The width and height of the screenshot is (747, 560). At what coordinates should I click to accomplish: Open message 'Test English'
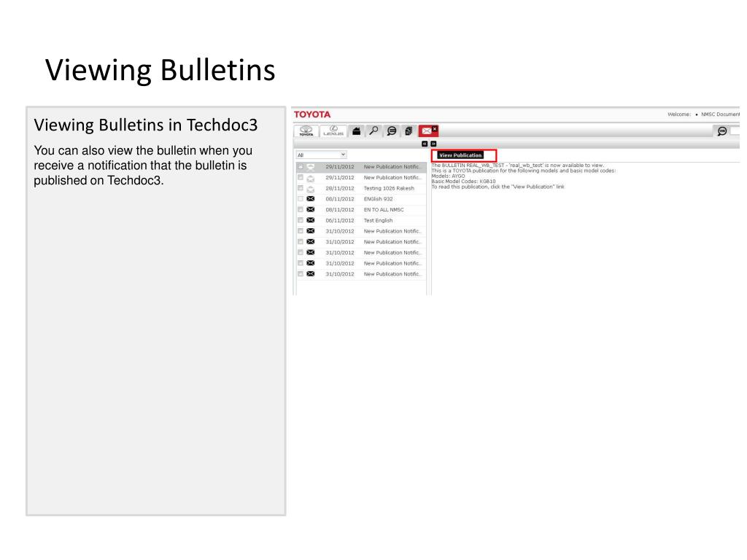click(379, 220)
